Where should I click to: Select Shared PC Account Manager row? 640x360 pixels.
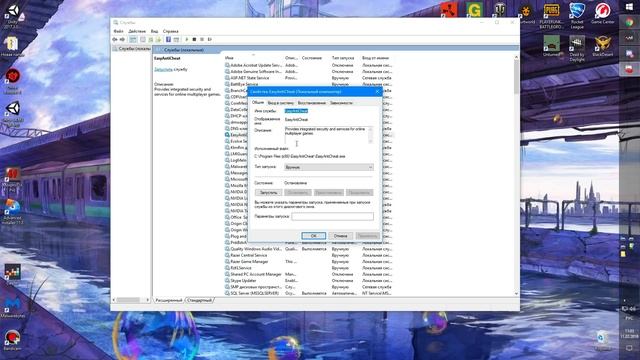click(x=308, y=274)
